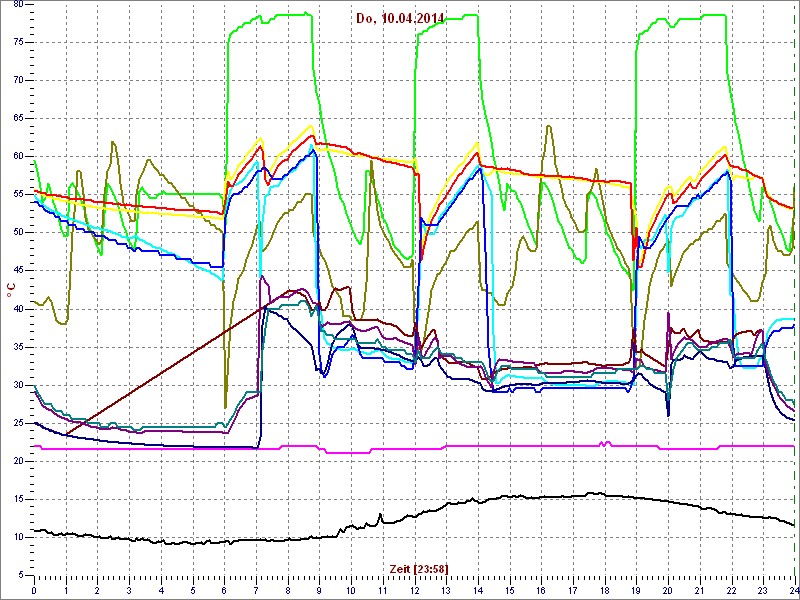
Task: Select the 25 label on the temperature axis
Action: pyautogui.click(x=18, y=423)
